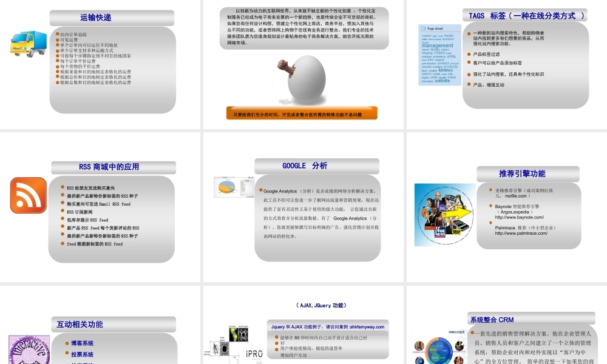Click the 用户体验度极高 bullet

click(x=311, y=348)
